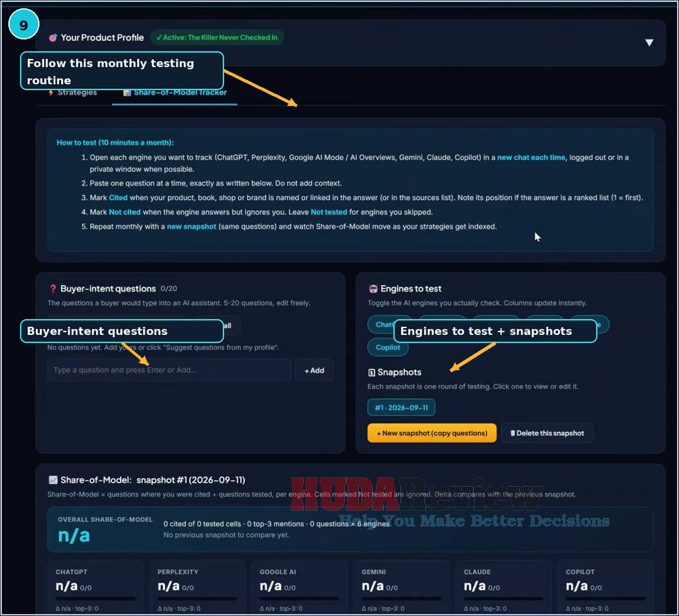
Task: Add the typed buyer-intent question
Action: [314, 371]
